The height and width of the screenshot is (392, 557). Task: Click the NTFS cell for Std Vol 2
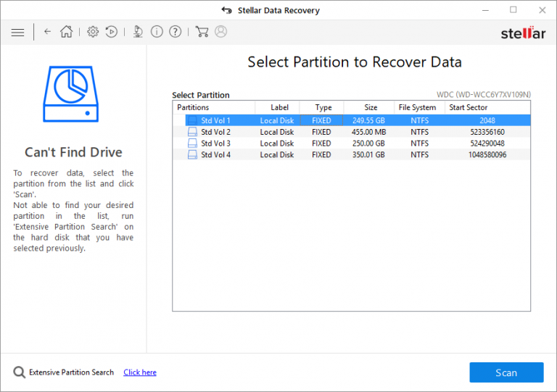[419, 132]
